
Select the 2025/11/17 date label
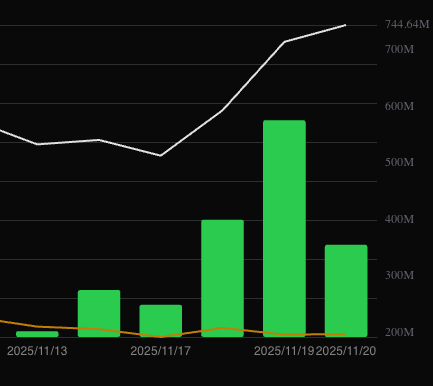[x=161, y=351]
